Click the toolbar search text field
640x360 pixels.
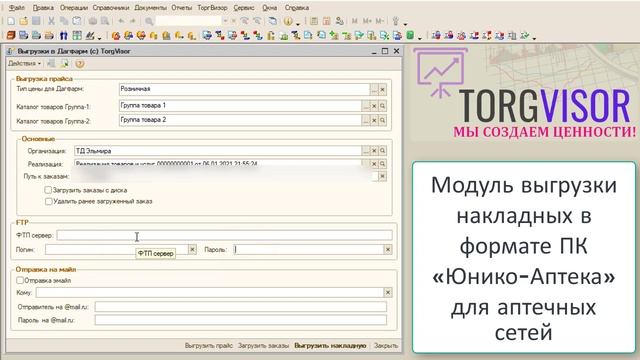point(189,21)
